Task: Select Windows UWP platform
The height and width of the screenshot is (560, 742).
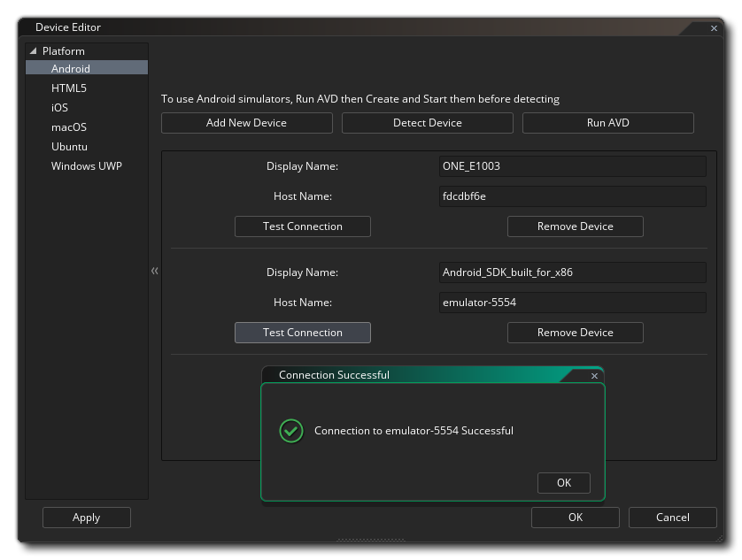Action: 87,166
